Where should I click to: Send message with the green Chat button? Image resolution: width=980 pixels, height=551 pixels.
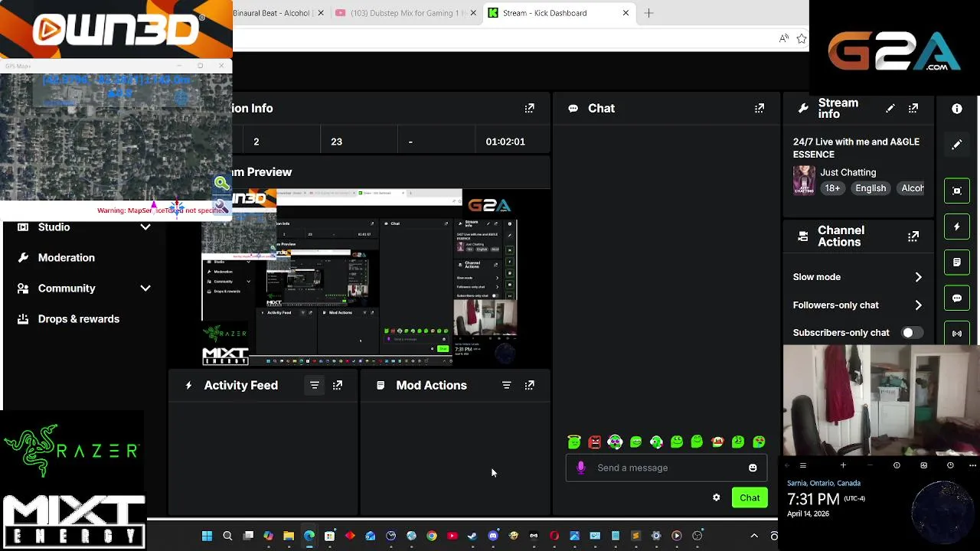coord(750,498)
